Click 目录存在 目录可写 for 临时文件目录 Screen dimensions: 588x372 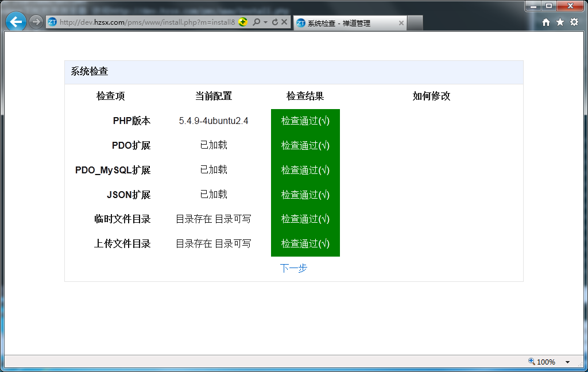click(x=214, y=219)
